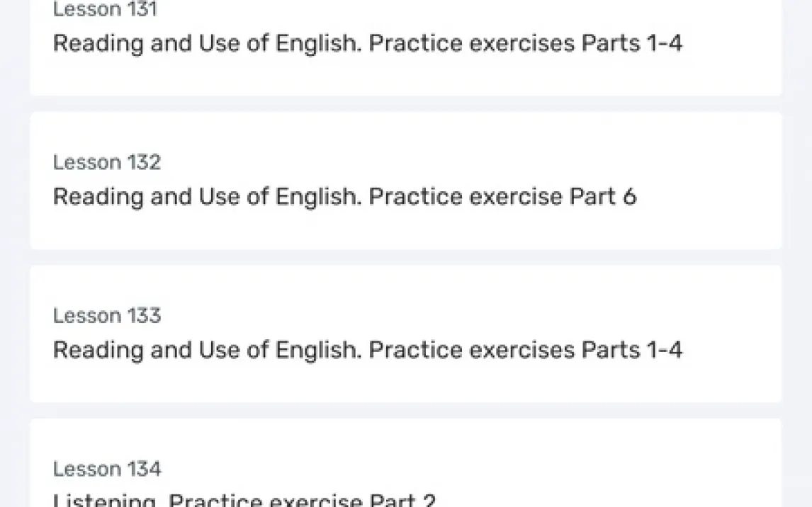Click 'Parts 1-4' text in Lesson 131
Screen dimensions: 812x507
point(632,43)
